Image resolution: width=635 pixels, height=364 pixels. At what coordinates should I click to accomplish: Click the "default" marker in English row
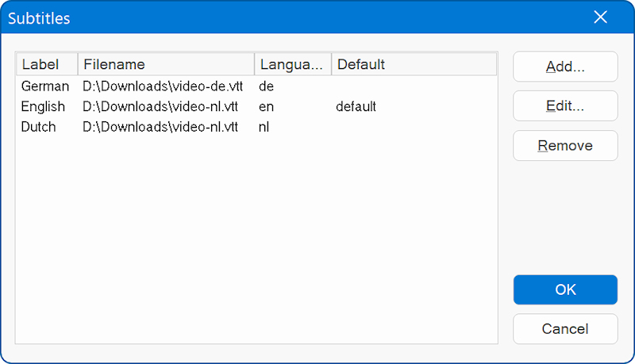tap(356, 106)
